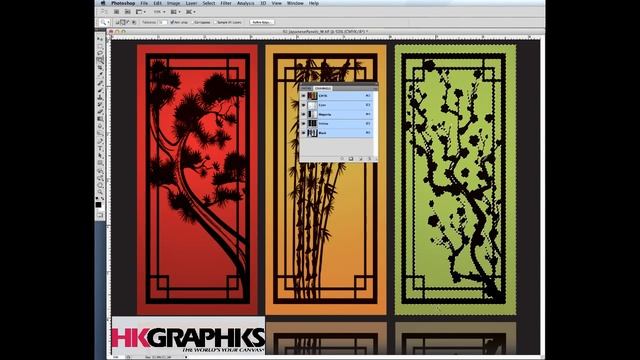Open the File menu
This screenshot has height=360, width=640.
pyautogui.click(x=144, y=3)
